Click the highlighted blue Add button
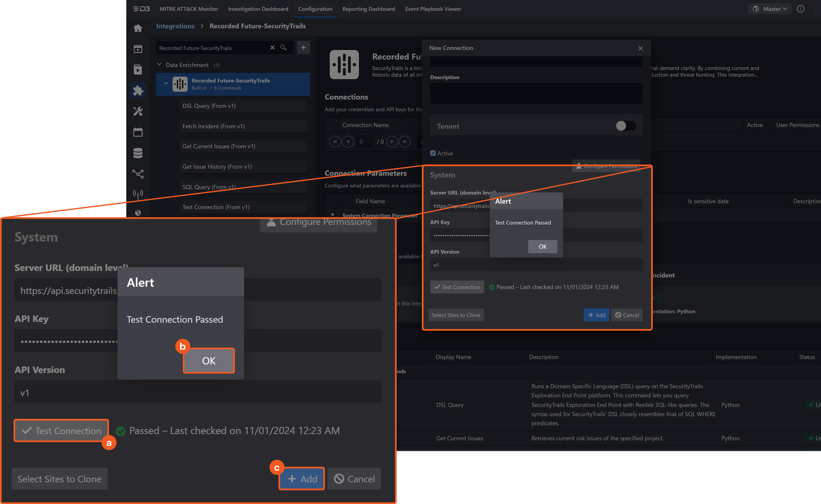Screen dimensions: 821x504 (302, 479)
